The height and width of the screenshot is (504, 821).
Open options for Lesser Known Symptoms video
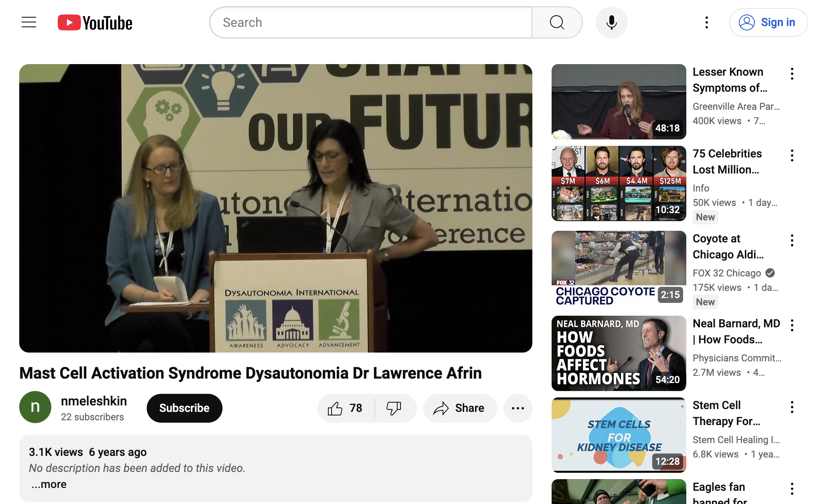(792, 74)
